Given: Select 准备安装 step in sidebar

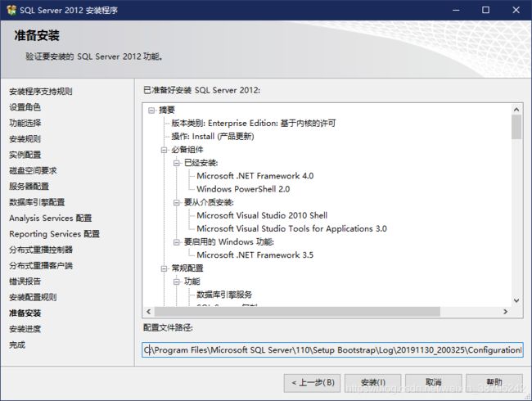Looking at the screenshot, I should click(x=25, y=313).
